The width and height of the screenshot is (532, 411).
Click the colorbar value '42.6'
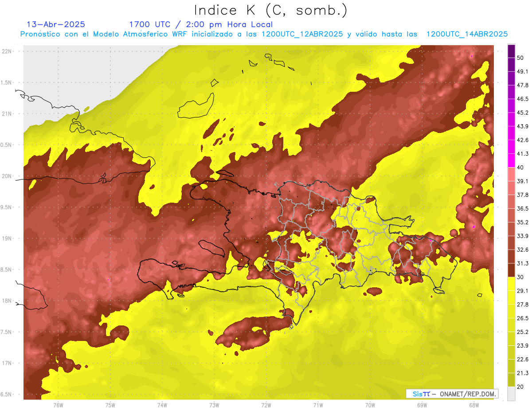(x=522, y=140)
